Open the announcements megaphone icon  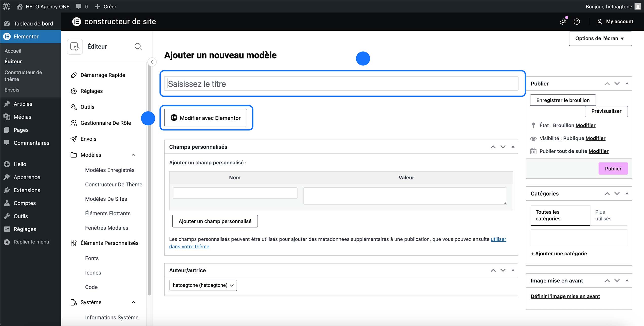tap(562, 22)
